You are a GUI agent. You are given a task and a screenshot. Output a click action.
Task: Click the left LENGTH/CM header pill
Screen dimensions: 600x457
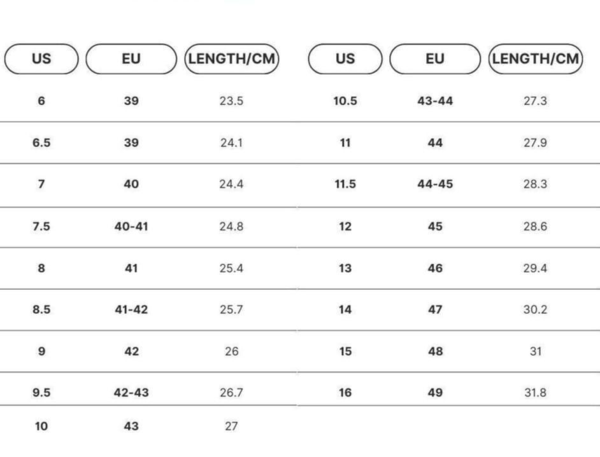coord(232,59)
